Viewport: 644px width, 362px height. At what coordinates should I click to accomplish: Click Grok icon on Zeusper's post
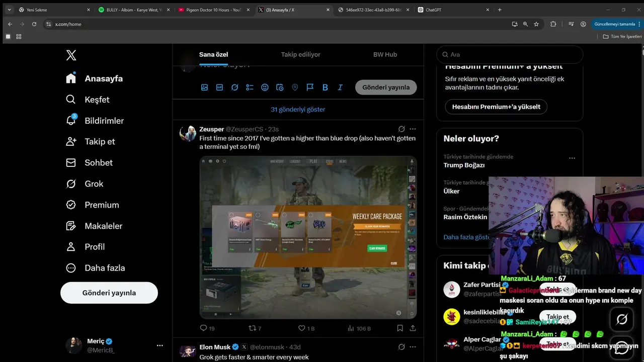(401, 129)
